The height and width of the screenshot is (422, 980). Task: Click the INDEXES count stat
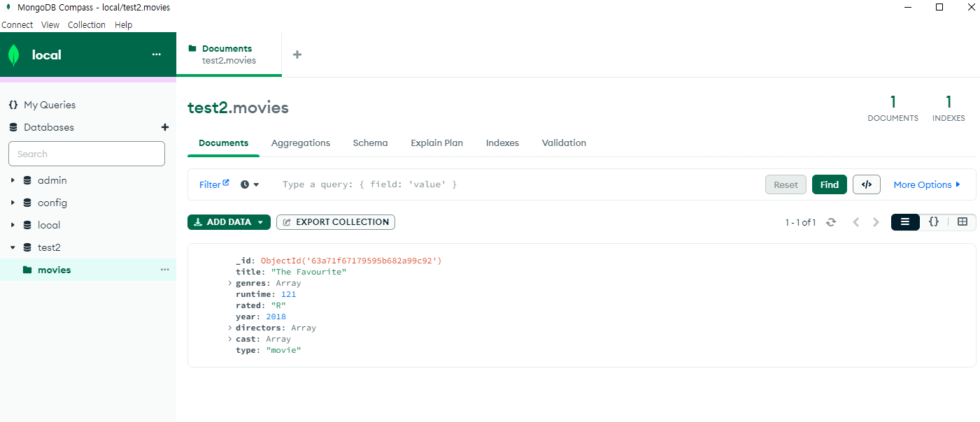pos(949,109)
